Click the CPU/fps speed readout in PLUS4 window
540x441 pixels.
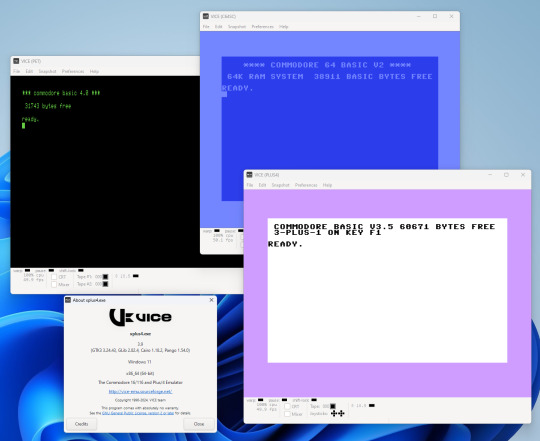pos(267,407)
